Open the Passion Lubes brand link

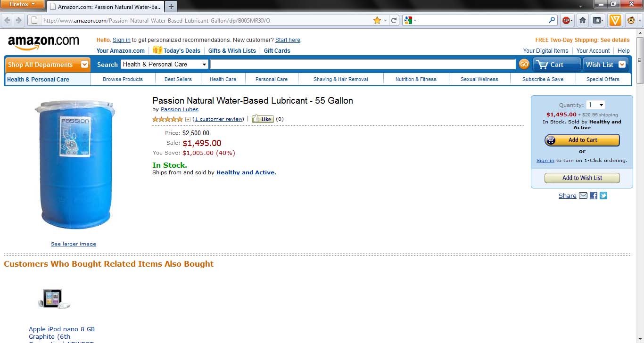tap(180, 109)
